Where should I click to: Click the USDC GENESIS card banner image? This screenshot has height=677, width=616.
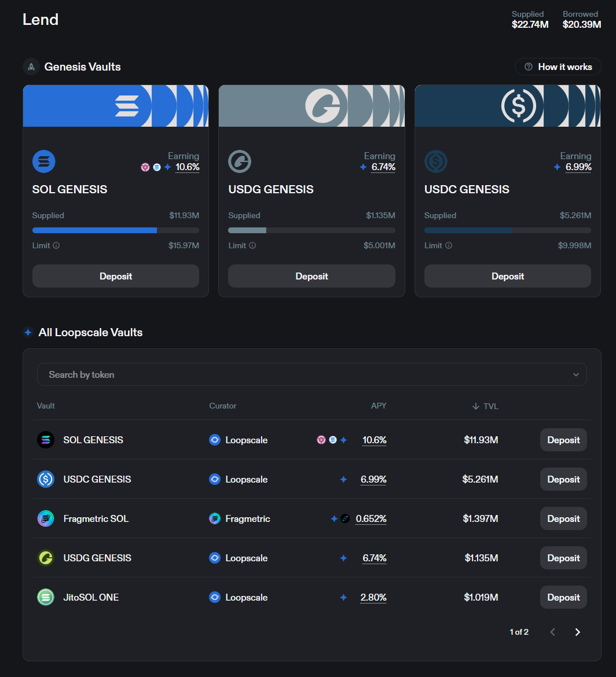[508, 106]
